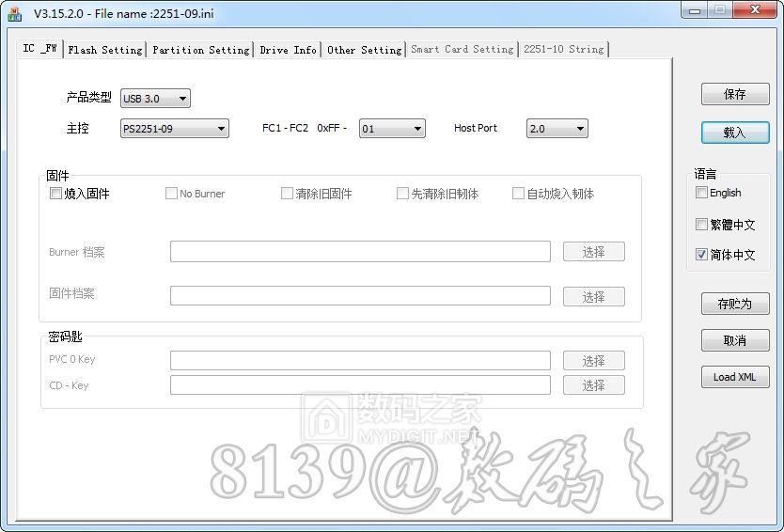Click the Burner 档案 path field
This screenshot has height=532, width=784.
pyautogui.click(x=360, y=252)
